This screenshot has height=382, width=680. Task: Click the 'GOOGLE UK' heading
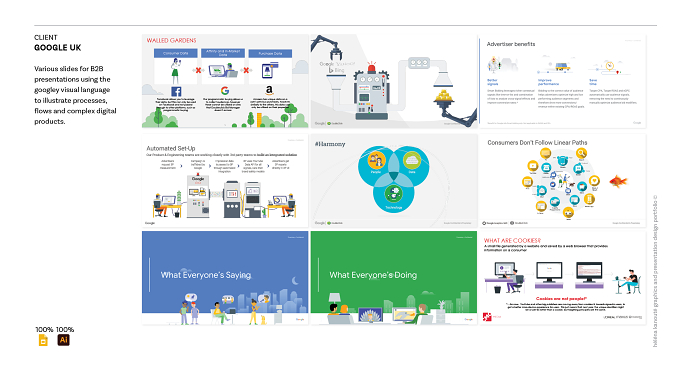tap(58, 48)
